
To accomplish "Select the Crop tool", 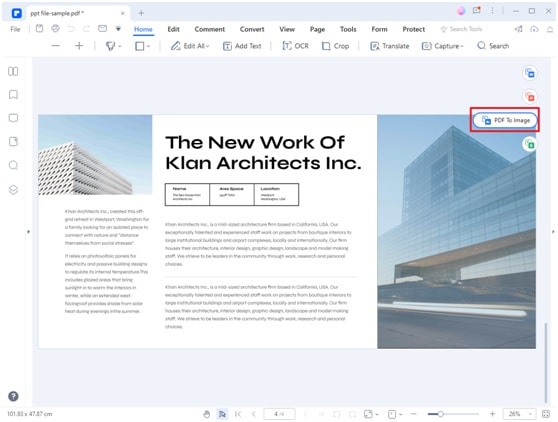I will point(335,46).
